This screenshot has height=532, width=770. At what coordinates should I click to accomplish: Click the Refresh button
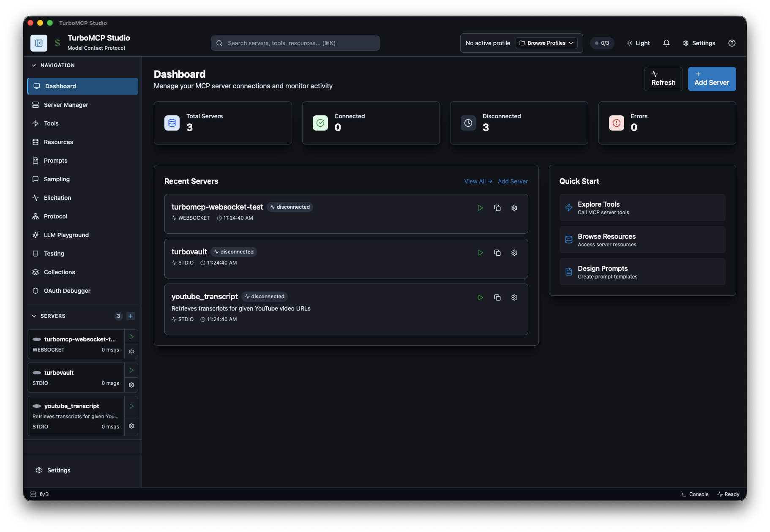663,79
